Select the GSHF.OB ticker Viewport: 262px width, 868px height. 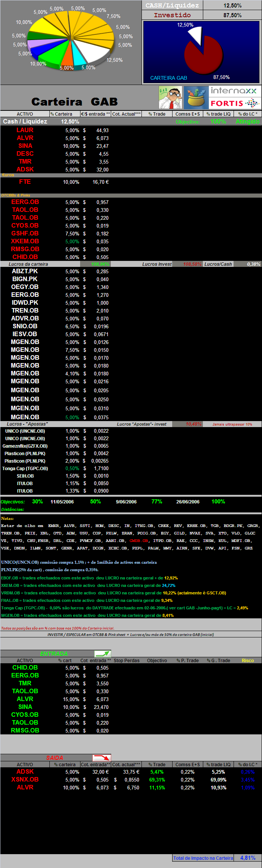pyautogui.click(x=25, y=233)
